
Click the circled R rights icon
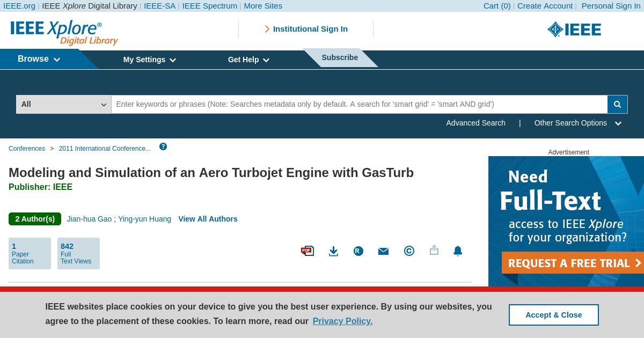(x=358, y=251)
